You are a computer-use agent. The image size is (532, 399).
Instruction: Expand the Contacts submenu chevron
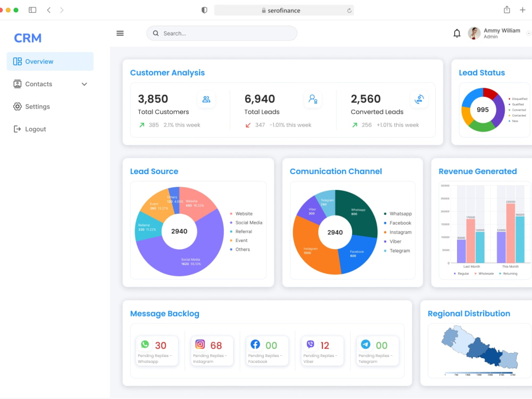pos(84,84)
